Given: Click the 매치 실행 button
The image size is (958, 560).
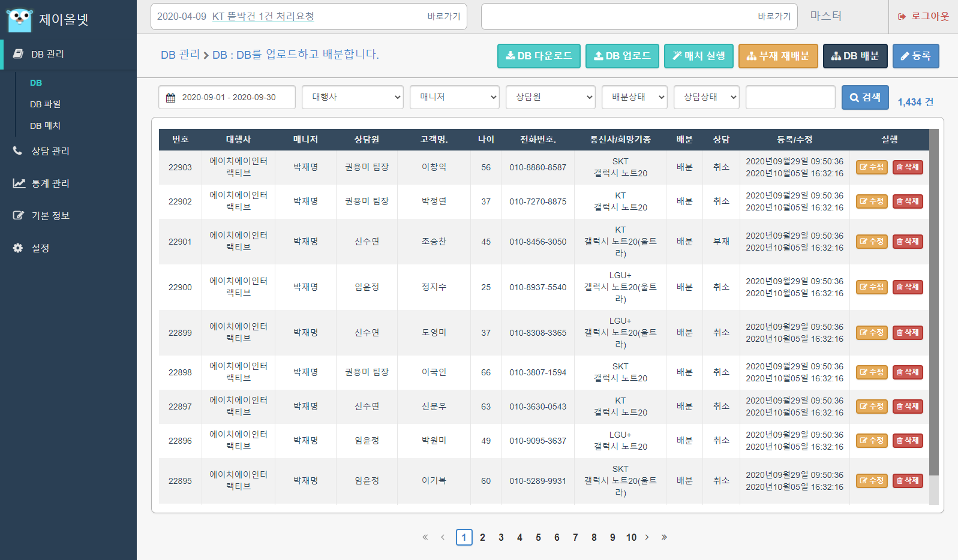Looking at the screenshot, I should point(699,56).
